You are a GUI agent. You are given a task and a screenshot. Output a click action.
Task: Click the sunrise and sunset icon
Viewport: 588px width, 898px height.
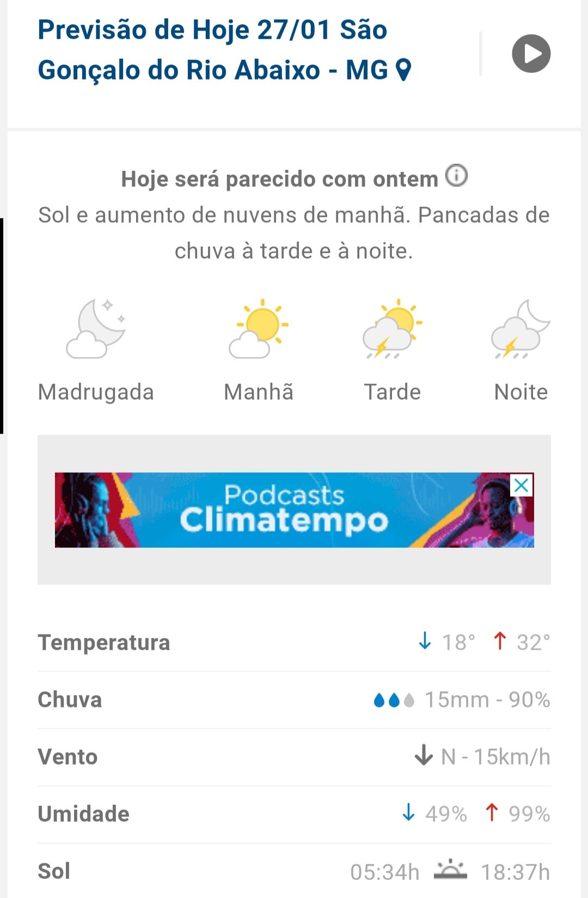[450, 870]
